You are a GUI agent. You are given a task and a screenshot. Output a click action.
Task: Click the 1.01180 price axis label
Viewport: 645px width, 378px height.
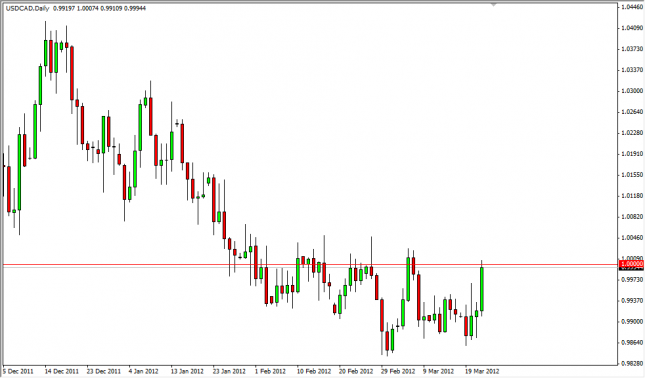pyautogui.click(x=632, y=196)
